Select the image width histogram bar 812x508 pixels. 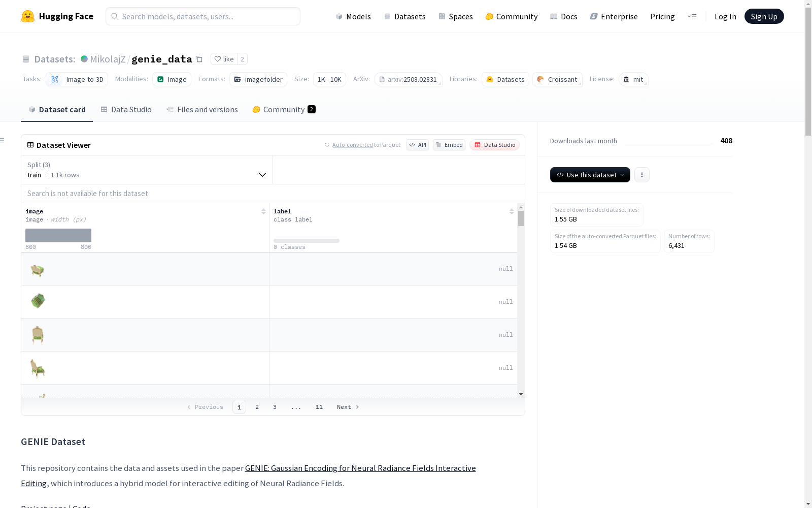(58, 235)
